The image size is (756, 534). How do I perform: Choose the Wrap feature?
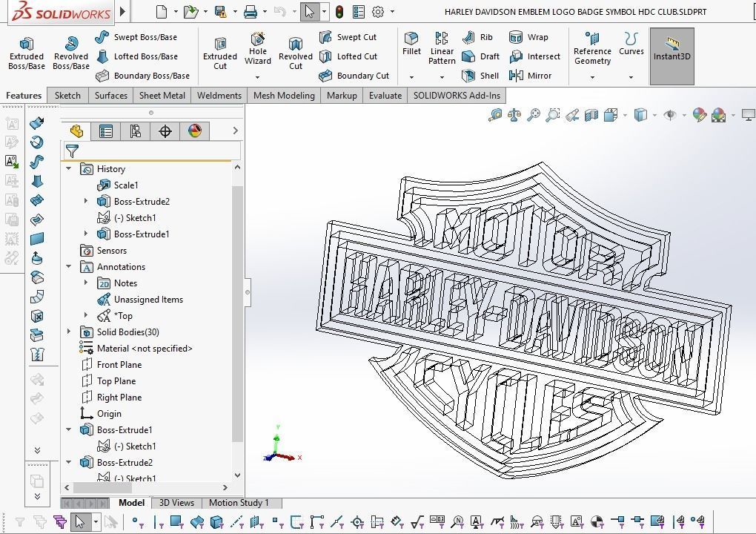point(528,37)
